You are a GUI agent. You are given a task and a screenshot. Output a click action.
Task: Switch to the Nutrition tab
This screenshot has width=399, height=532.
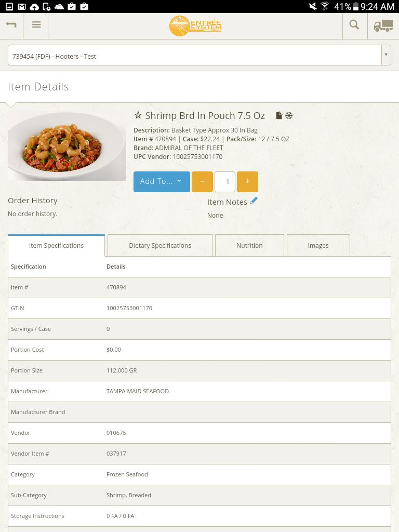249,245
